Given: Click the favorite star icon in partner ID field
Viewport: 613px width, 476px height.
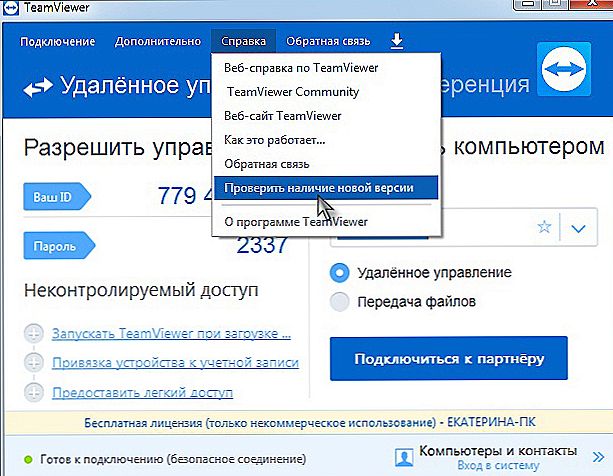Looking at the screenshot, I should pyautogui.click(x=544, y=227).
